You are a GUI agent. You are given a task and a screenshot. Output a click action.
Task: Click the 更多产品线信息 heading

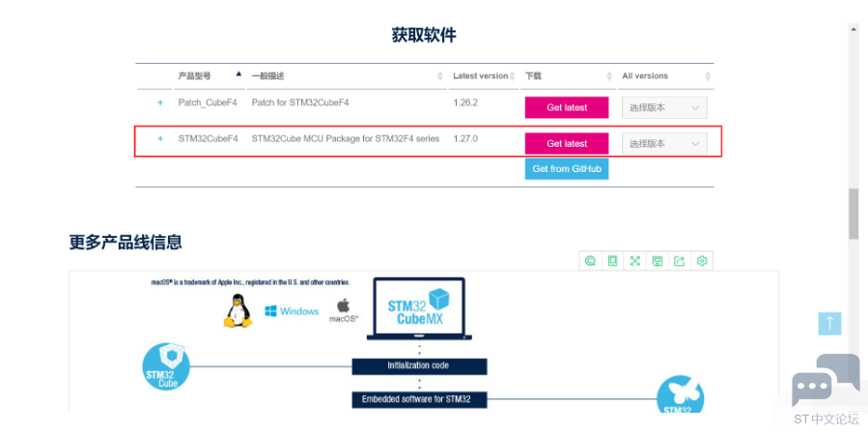coord(126,243)
